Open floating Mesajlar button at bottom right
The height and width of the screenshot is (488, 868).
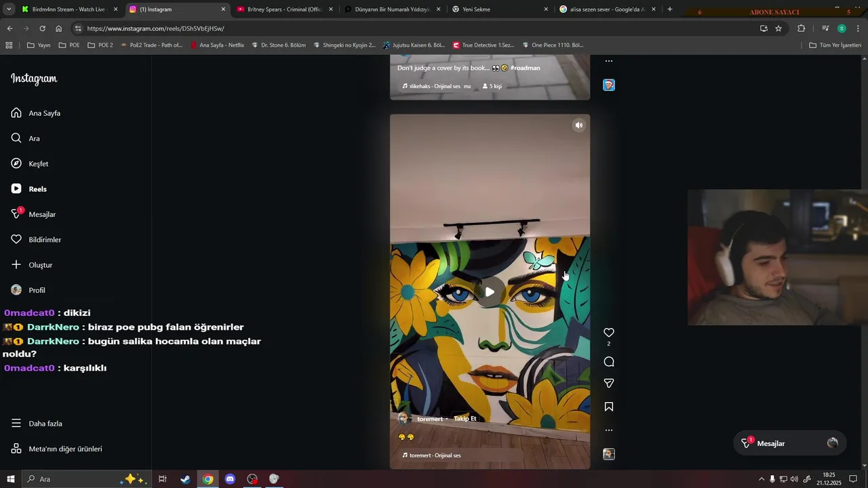tap(789, 443)
